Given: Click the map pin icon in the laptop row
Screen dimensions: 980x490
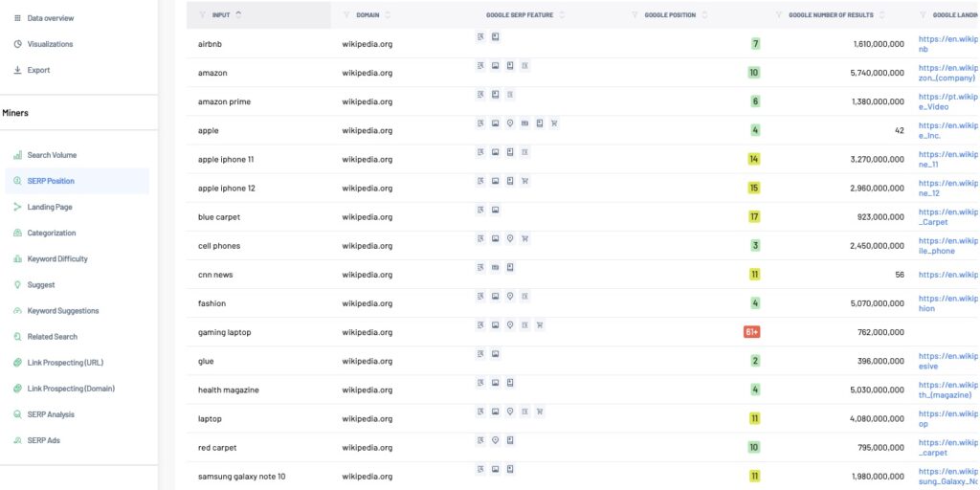Looking at the screenshot, I should [510, 412].
